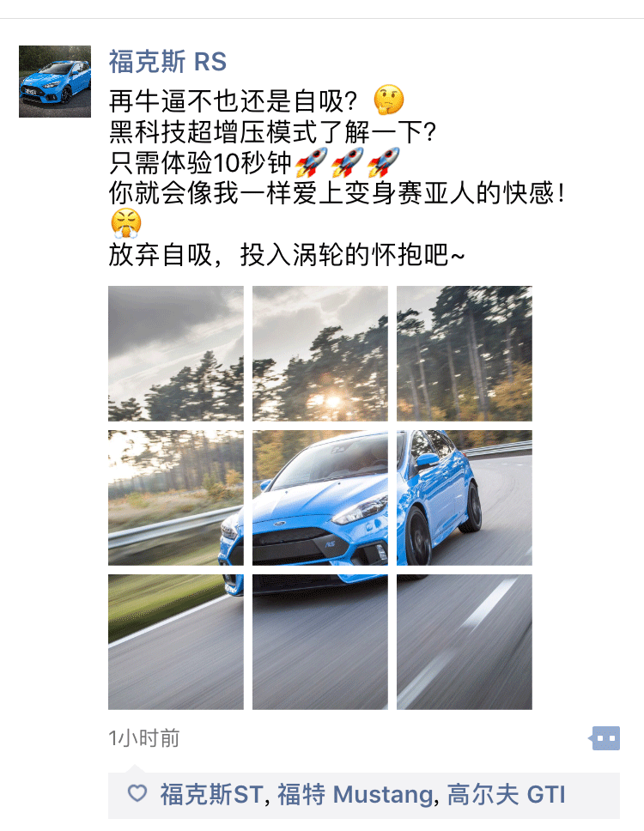Screen dimensions: 644x831
Task: Open liker 福克斯ST profile
Action: 211,794
